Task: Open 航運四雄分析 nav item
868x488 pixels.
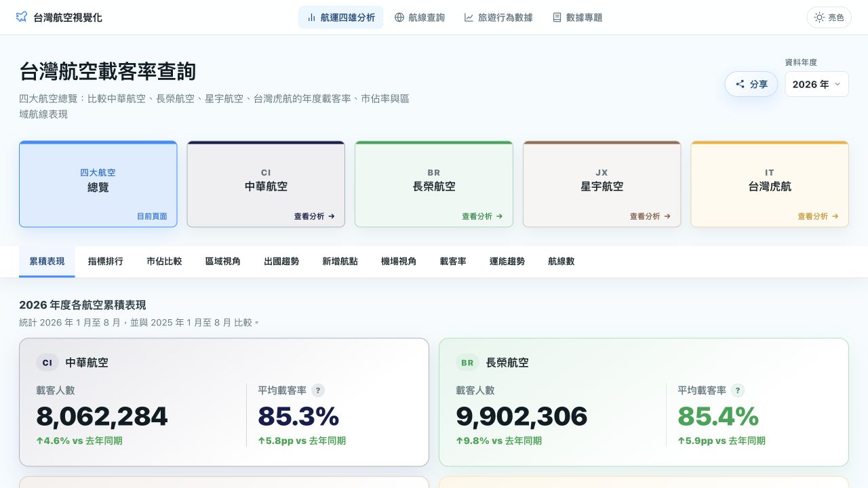Action: coord(340,18)
